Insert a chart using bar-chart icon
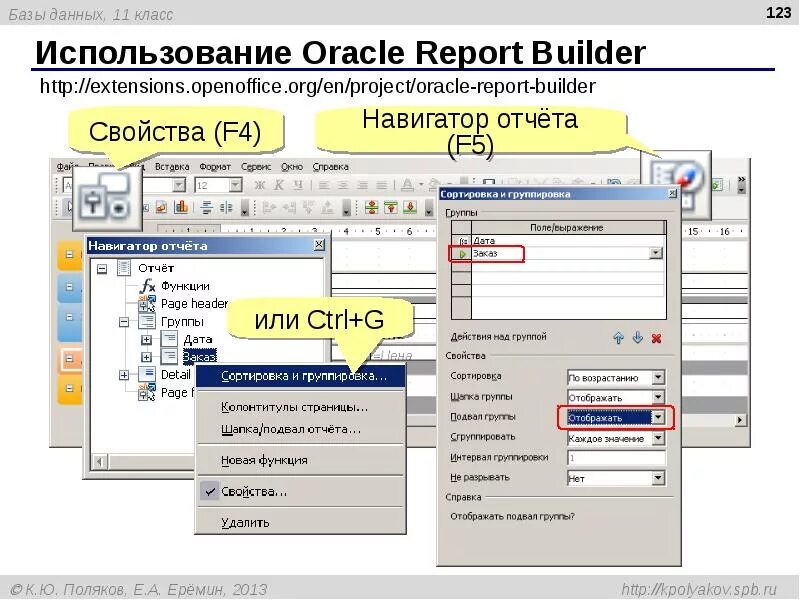Screen dimensions: 800x600 point(181,207)
